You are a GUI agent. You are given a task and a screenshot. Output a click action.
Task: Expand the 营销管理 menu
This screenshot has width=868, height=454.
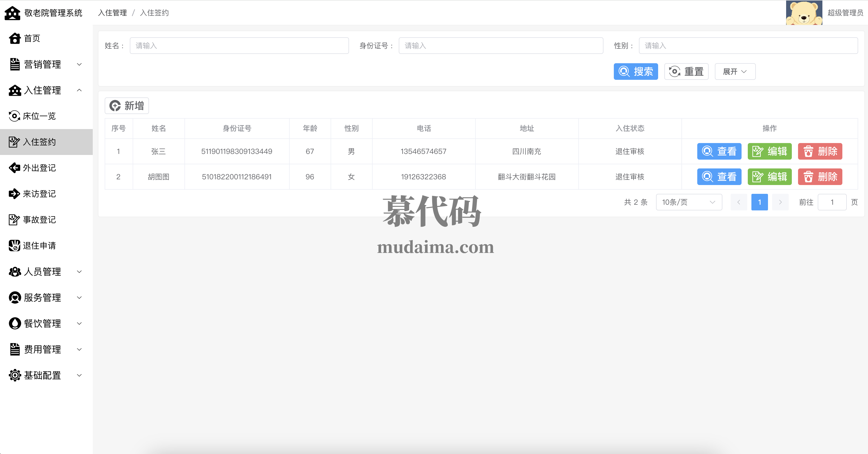click(46, 64)
